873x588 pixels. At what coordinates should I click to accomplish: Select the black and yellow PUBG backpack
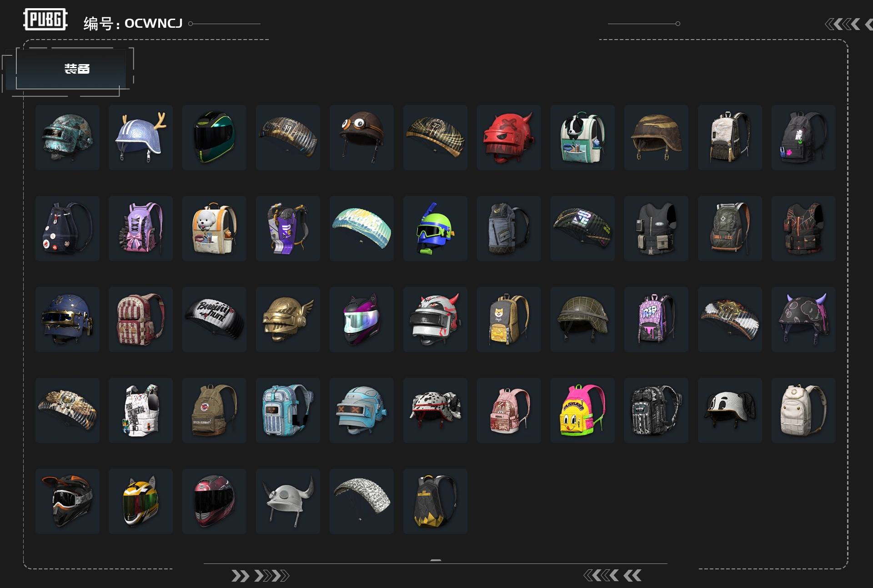(436, 501)
